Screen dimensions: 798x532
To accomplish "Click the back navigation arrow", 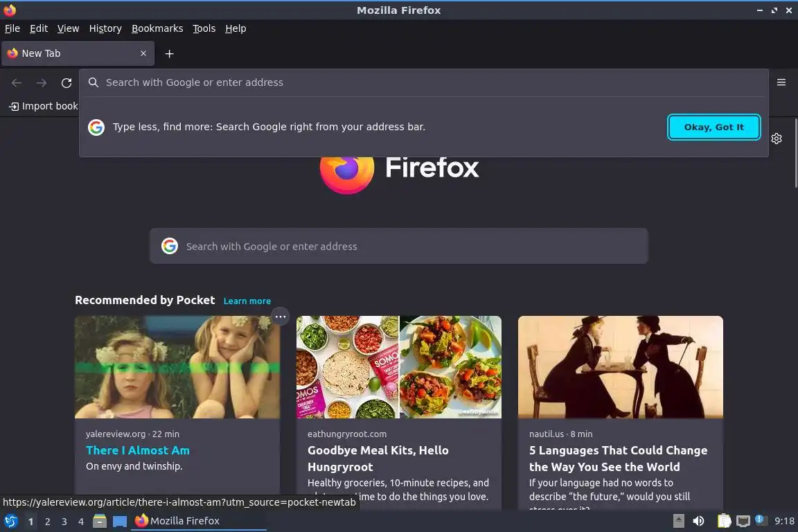I will coord(17,82).
